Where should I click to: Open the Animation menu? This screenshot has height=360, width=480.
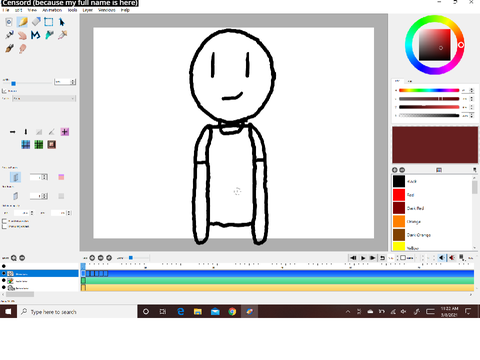[x=52, y=10]
